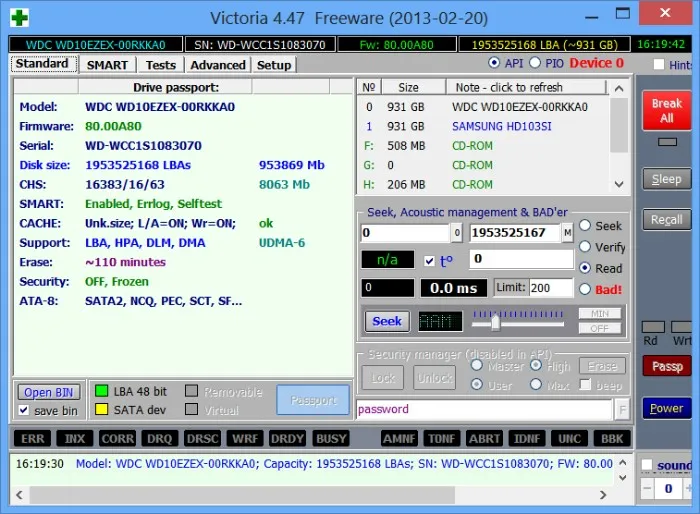Image resolution: width=700 pixels, height=514 pixels.
Task: Click the AAM MIN button
Action: tap(600, 313)
